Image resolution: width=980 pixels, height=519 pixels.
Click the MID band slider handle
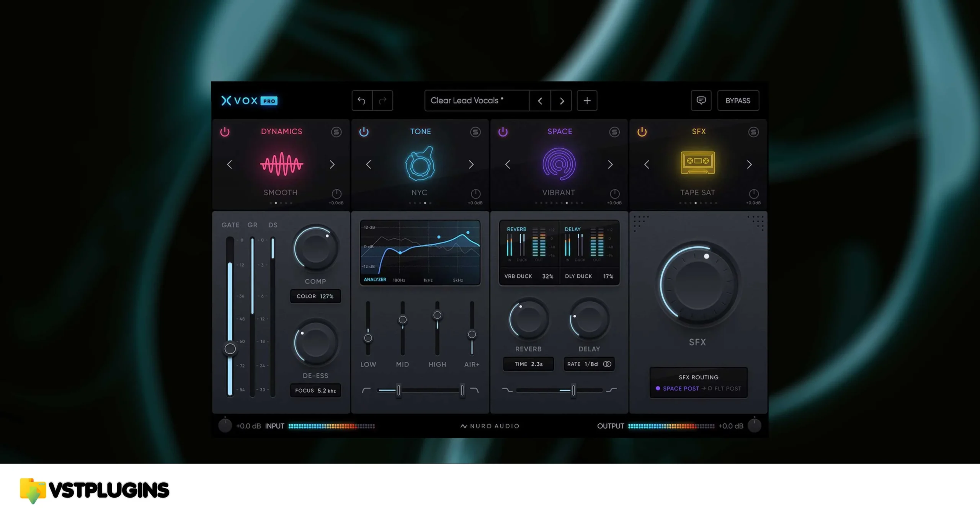[x=402, y=320]
